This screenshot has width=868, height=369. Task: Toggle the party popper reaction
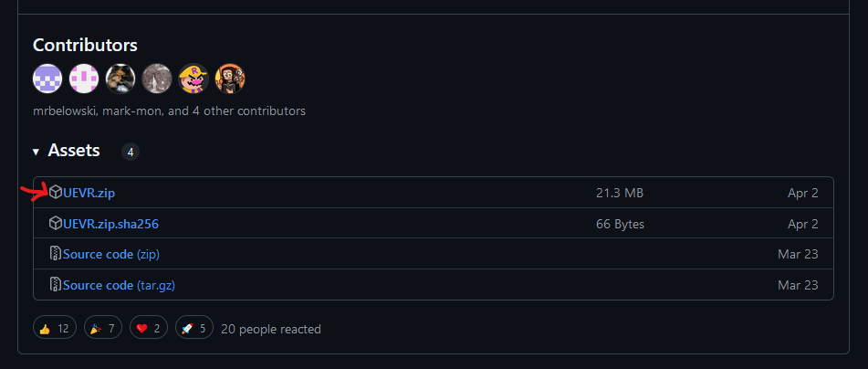click(103, 328)
